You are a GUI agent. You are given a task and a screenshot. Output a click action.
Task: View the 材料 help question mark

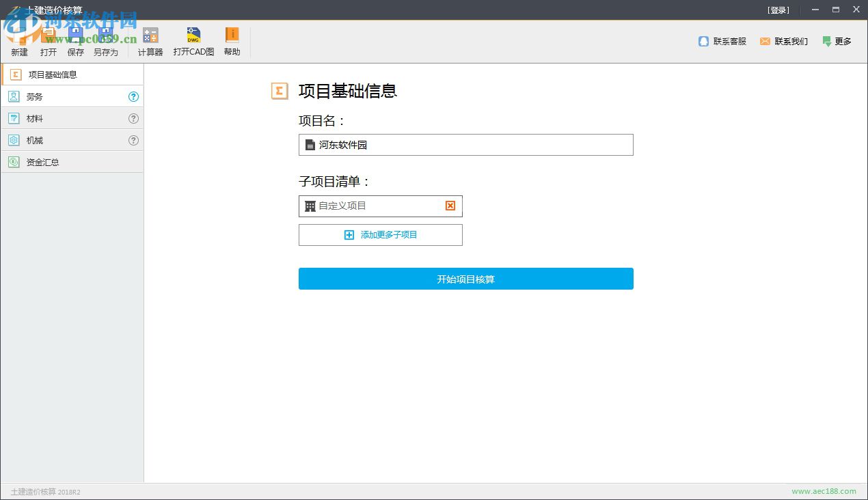pos(135,118)
